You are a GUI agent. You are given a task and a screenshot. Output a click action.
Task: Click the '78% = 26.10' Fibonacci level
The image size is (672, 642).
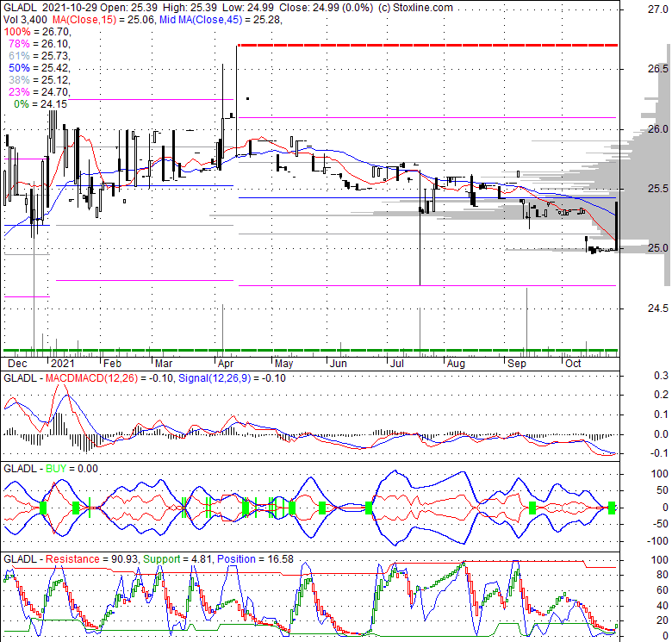coord(39,44)
